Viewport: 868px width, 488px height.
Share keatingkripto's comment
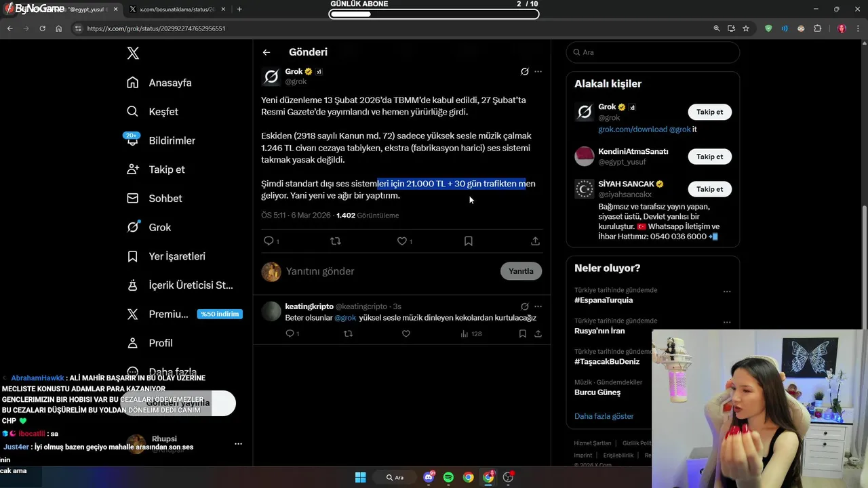point(538,333)
